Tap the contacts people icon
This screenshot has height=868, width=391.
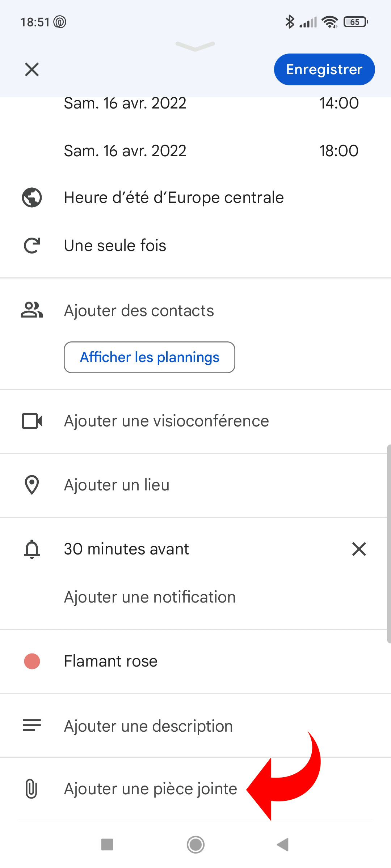32,310
